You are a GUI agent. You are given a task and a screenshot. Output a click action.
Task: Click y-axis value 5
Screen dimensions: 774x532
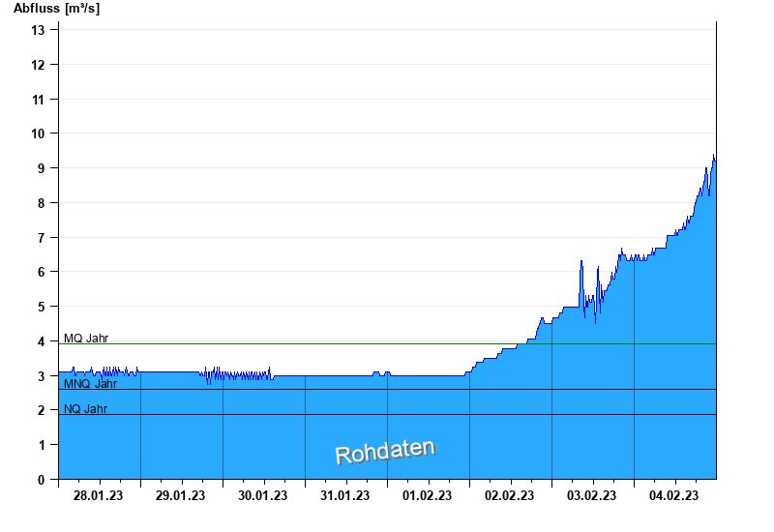coord(41,307)
